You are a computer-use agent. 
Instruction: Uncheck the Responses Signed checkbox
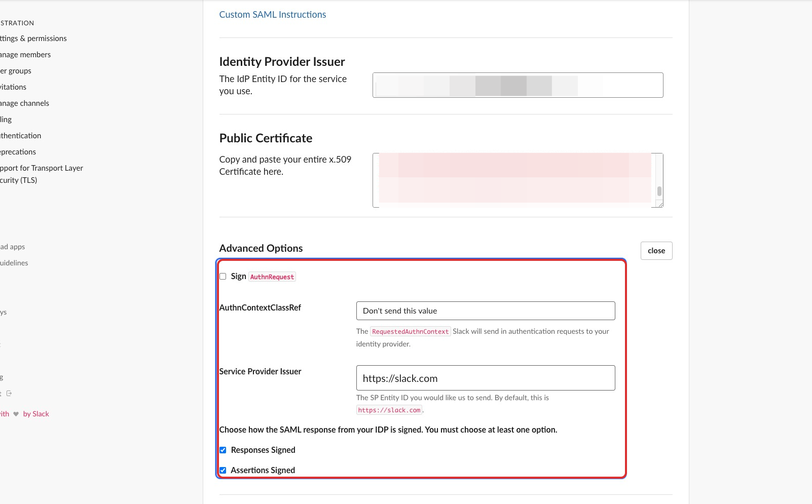click(223, 450)
